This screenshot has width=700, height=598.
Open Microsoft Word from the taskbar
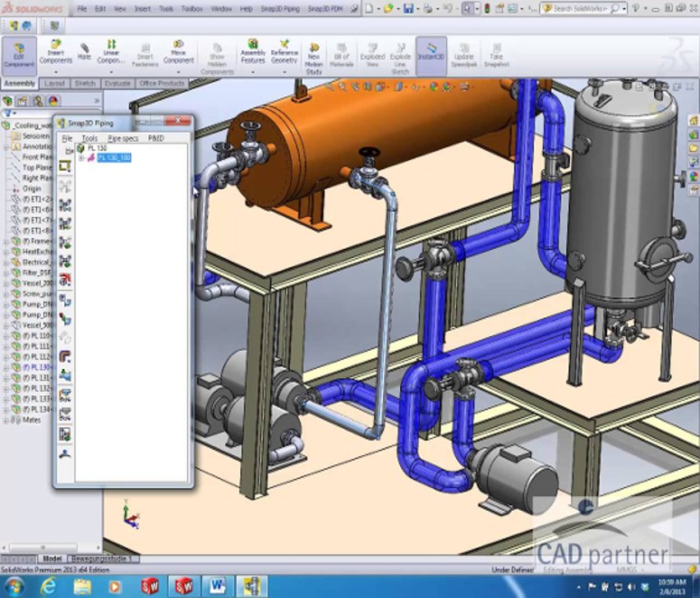pyautogui.click(x=218, y=586)
